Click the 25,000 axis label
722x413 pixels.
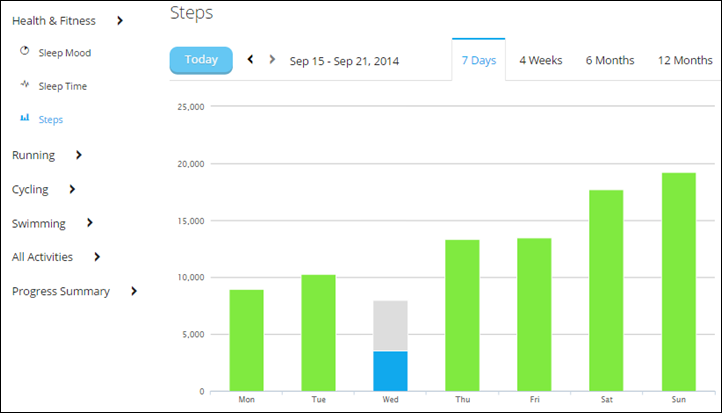(191, 107)
